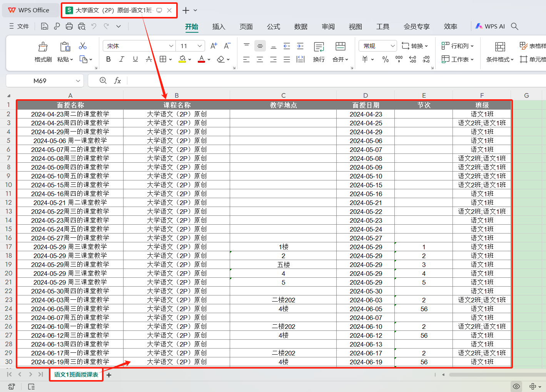Click the insert function fx icon

pos(117,80)
